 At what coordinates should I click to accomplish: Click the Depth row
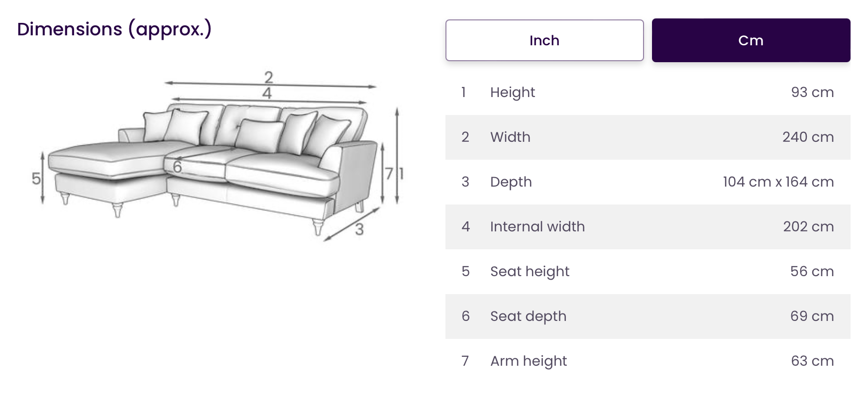[x=648, y=182]
